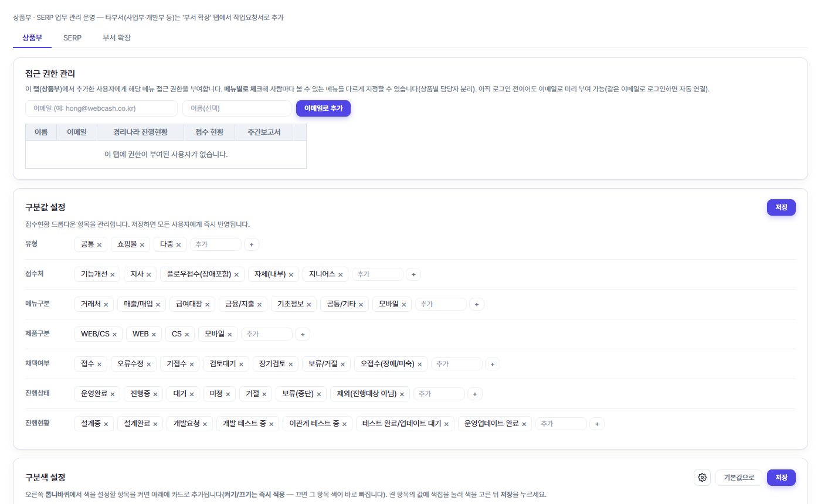Click the 주간보고서 column header
Viewport: 821px width, 504px height.
(x=264, y=132)
